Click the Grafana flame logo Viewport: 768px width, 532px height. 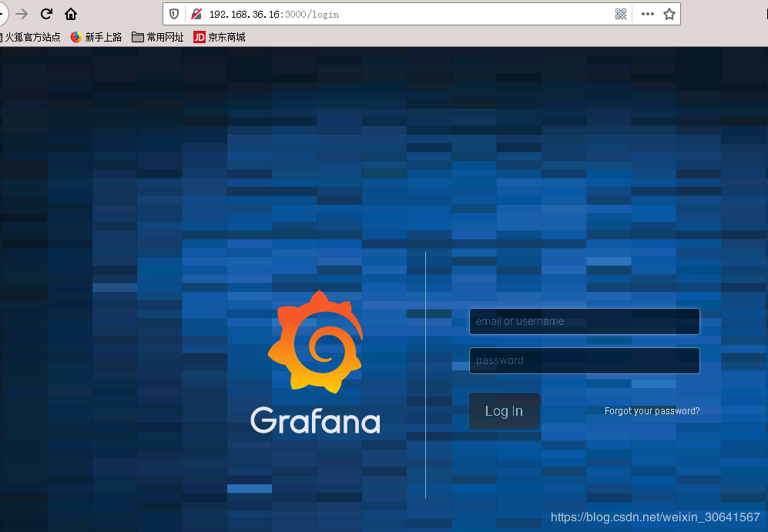click(315, 342)
